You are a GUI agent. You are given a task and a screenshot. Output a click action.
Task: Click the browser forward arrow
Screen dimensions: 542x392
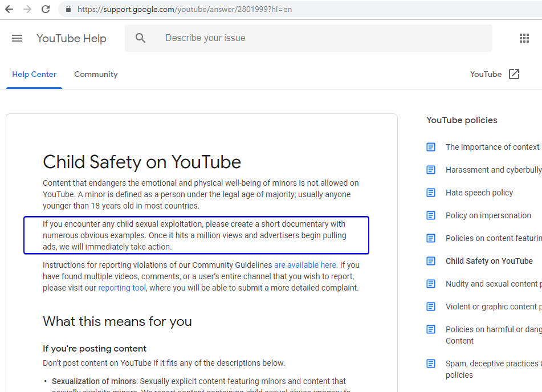tap(27, 9)
